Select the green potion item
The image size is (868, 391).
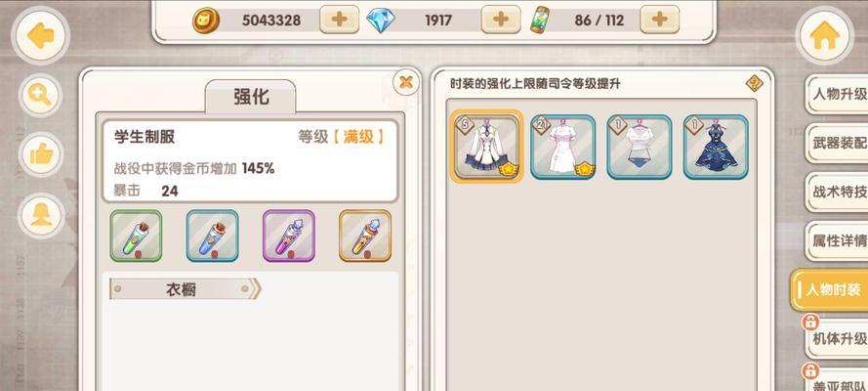(x=136, y=236)
